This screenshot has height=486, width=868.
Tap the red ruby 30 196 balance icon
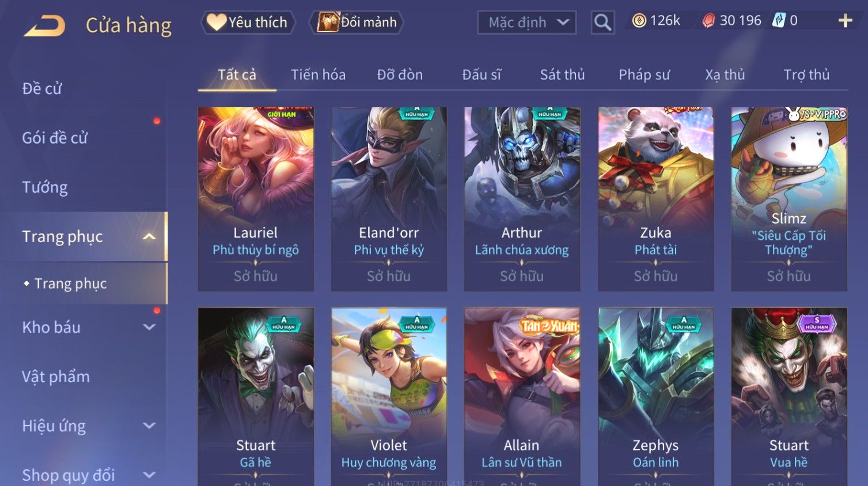(708, 21)
